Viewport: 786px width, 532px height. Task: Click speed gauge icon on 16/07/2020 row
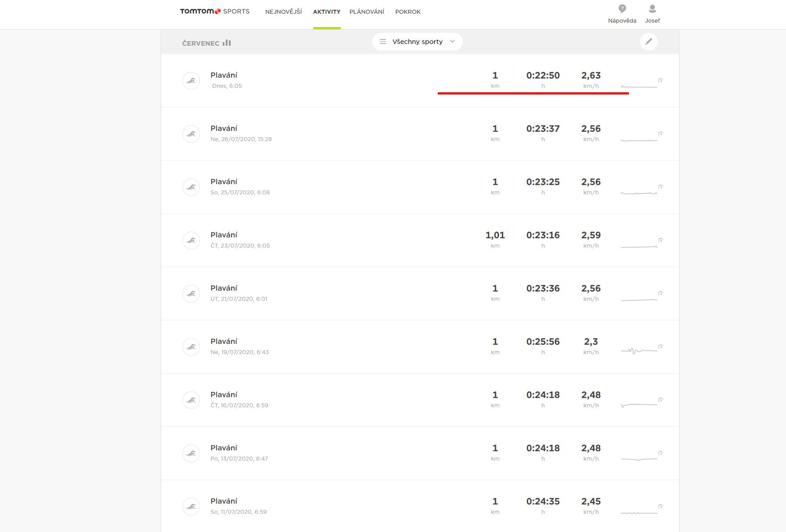[660, 400]
